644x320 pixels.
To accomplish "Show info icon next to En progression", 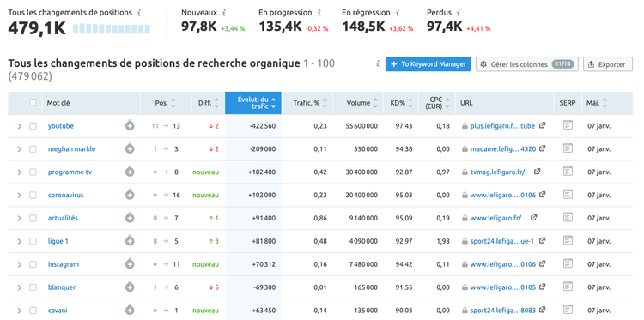I will pyautogui.click(x=319, y=13).
